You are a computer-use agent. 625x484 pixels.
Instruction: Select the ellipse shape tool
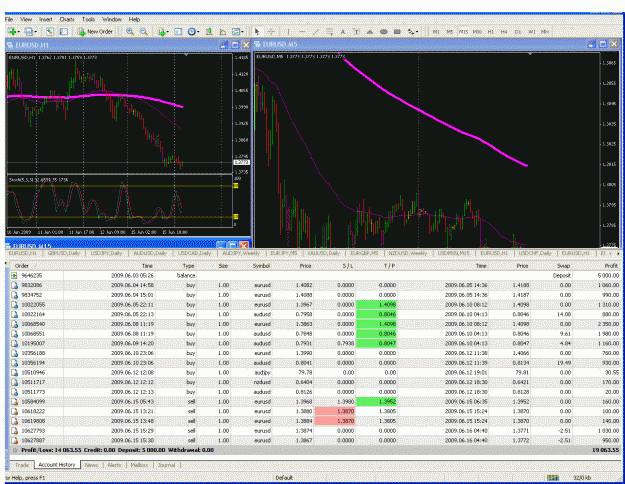[383, 32]
